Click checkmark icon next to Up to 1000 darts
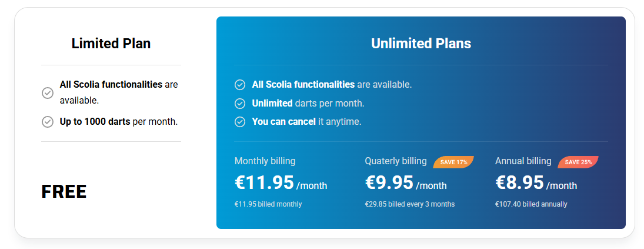Screen dimensions: 644x249 pos(48,122)
